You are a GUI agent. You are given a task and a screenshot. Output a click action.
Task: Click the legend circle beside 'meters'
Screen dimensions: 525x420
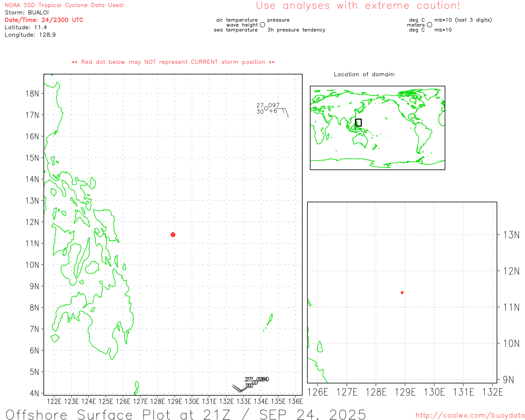click(429, 25)
